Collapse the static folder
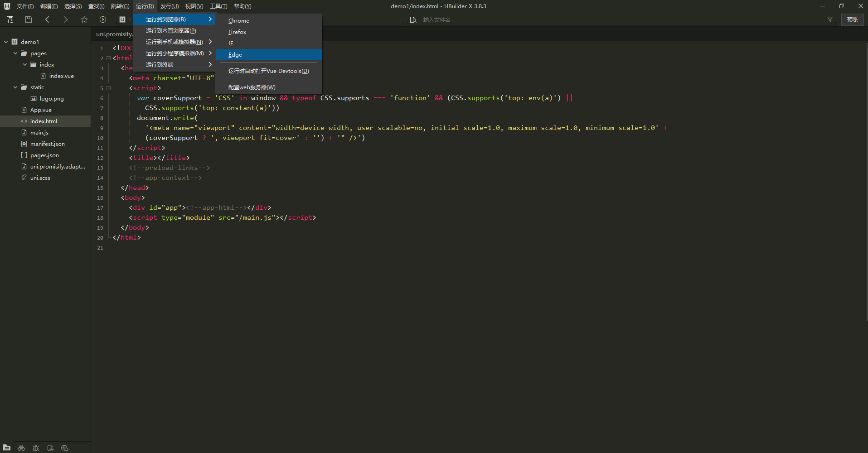Image resolution: width=868 pixels, height=453 pixels. click(15, 87)
